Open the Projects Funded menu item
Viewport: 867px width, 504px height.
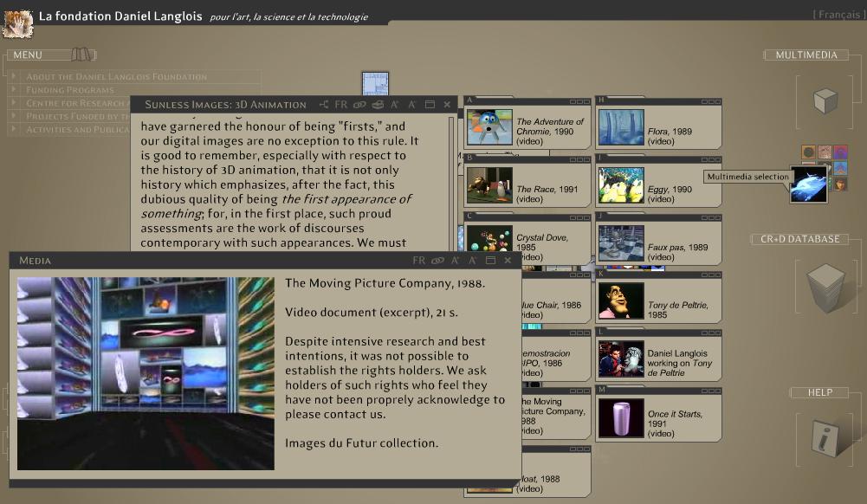click(77, 117)
